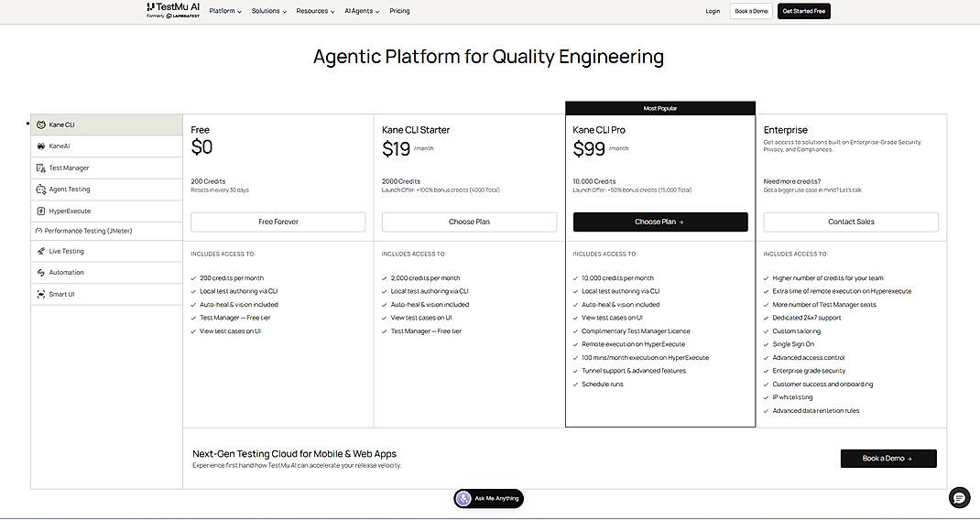
Task: Click the Free Forever button
Action: coord(278,222)
